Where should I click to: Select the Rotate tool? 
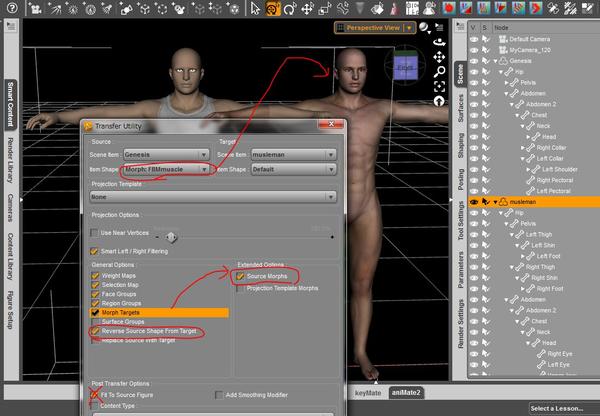(290, 8)
